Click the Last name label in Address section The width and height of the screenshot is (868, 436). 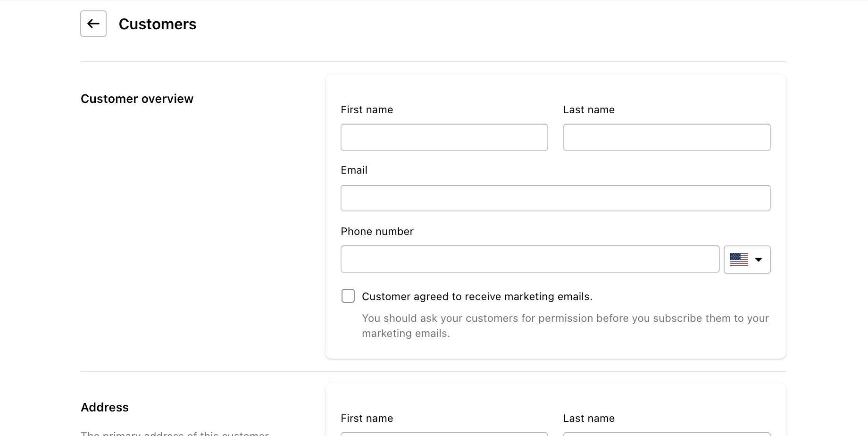(x=589, y=418)
